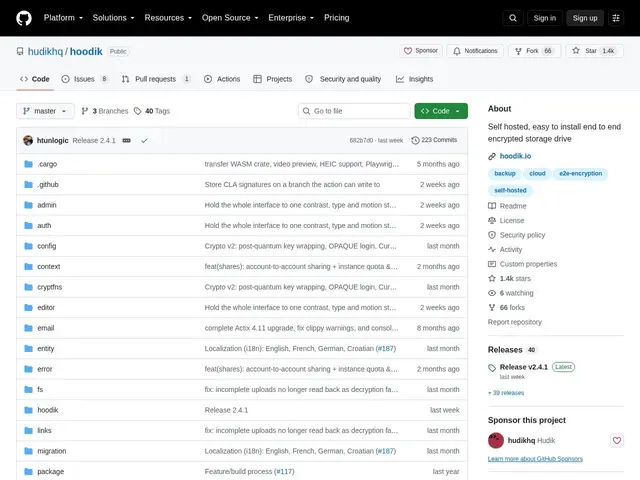Screen dimensions: 640x480
Task: View the 40 Tags link
Action: (152, 111)
